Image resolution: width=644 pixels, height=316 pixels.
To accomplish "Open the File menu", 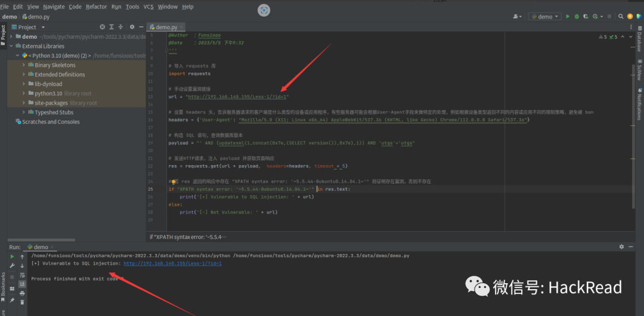I will click(x=5, y=7).
